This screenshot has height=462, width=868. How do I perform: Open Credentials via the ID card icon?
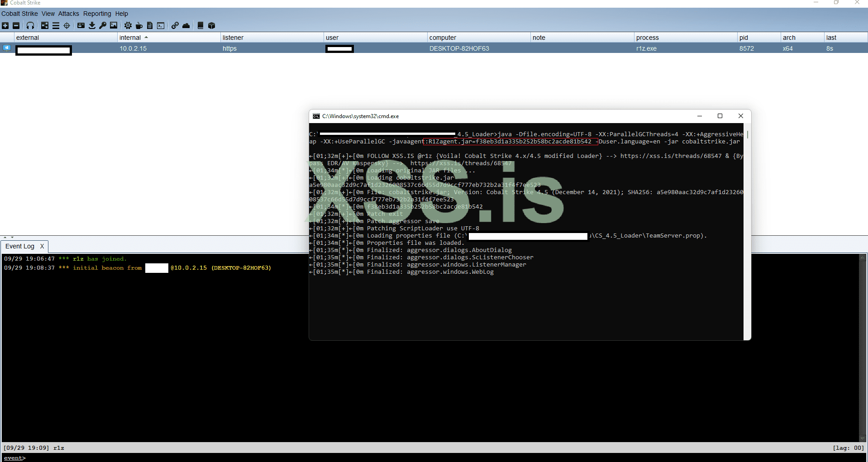pos(81,25)
